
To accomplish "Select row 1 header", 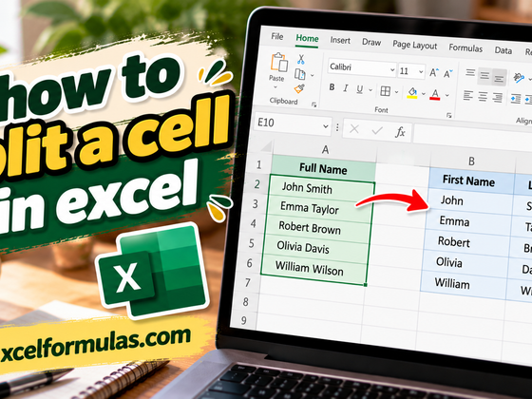I will coord(259,164).
